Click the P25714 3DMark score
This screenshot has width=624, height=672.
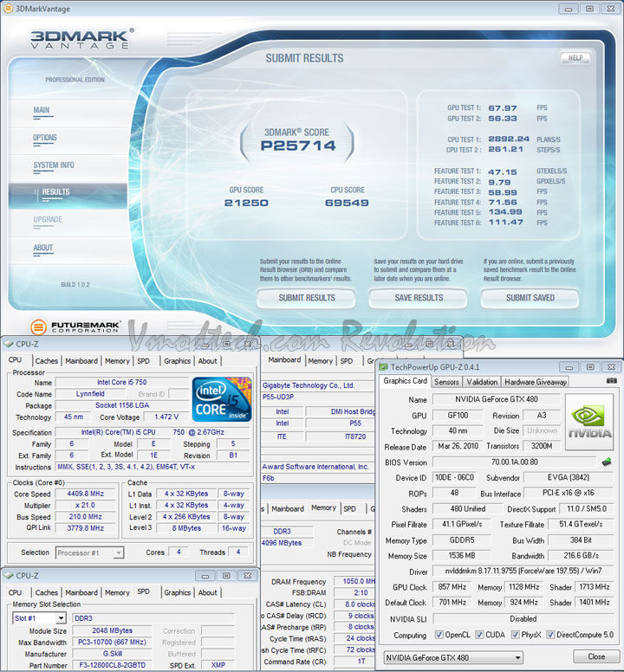tap(298, 145)
